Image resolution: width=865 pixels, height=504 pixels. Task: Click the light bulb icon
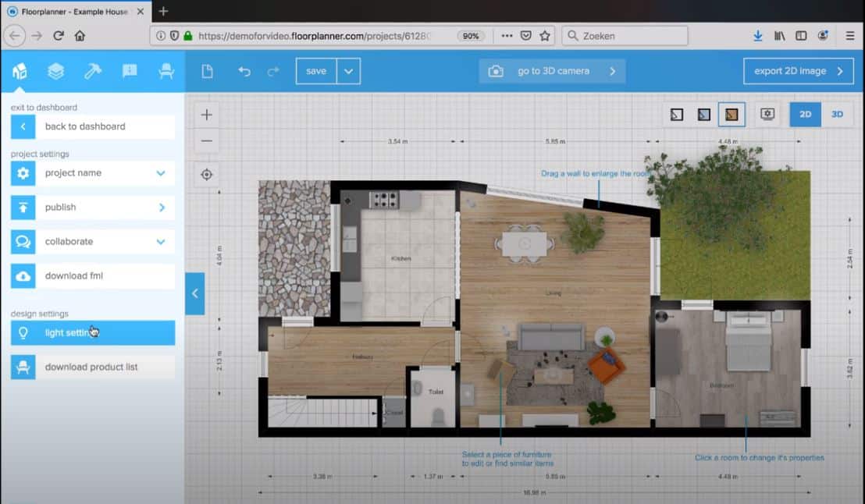(23, 333)
